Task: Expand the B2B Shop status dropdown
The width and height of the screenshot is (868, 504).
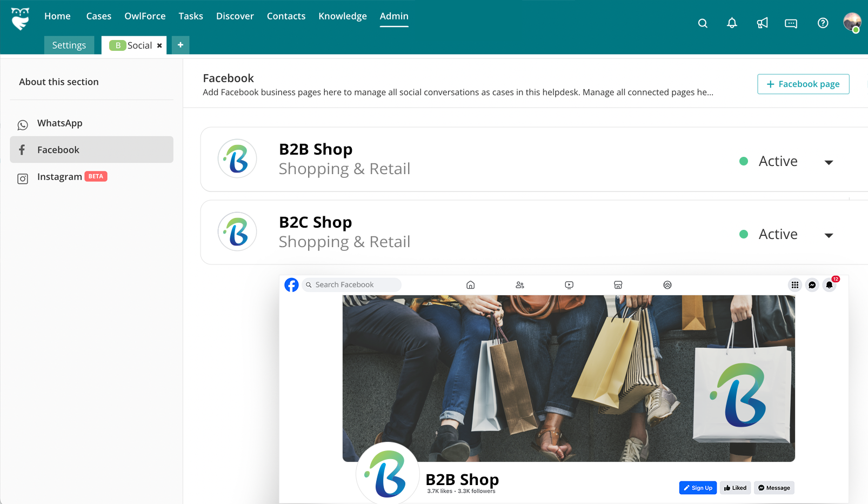Action: [829, 162]
